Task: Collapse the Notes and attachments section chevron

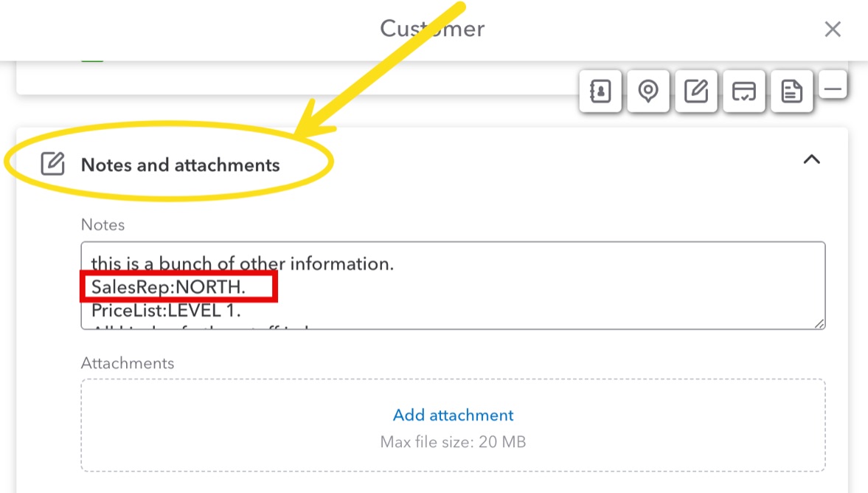Action: coord(811,159)
